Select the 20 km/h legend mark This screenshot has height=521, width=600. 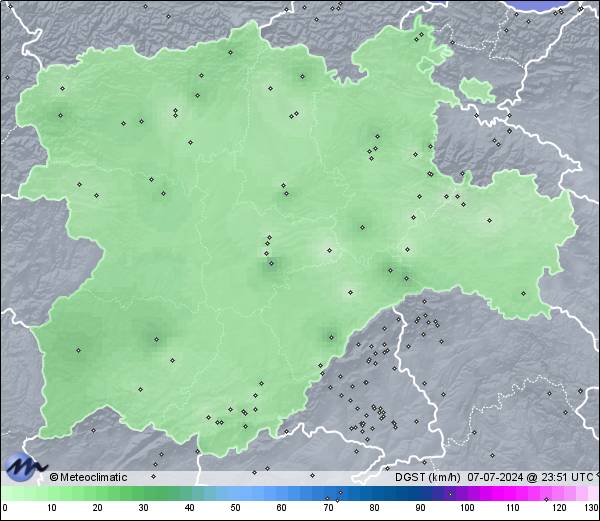(x=97, y=508)
